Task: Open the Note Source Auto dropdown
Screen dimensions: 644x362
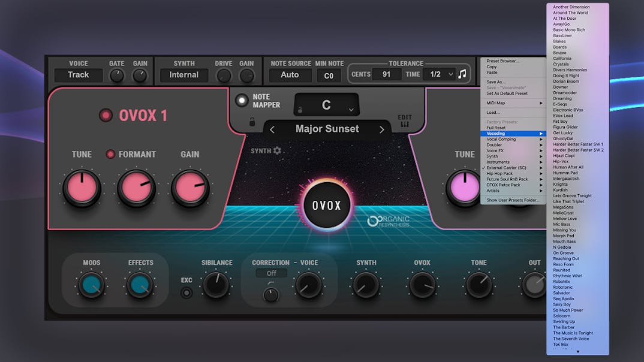Action: [290, 75]
